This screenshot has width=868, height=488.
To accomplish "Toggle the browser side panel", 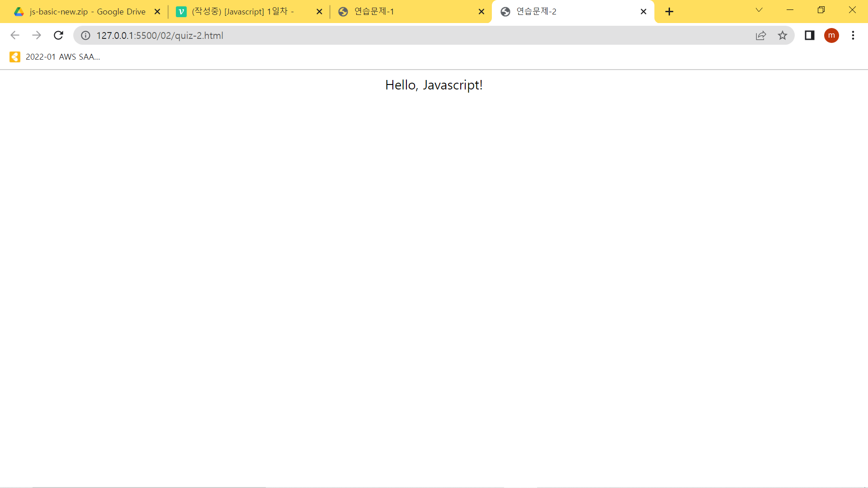I will click(809, 35).
